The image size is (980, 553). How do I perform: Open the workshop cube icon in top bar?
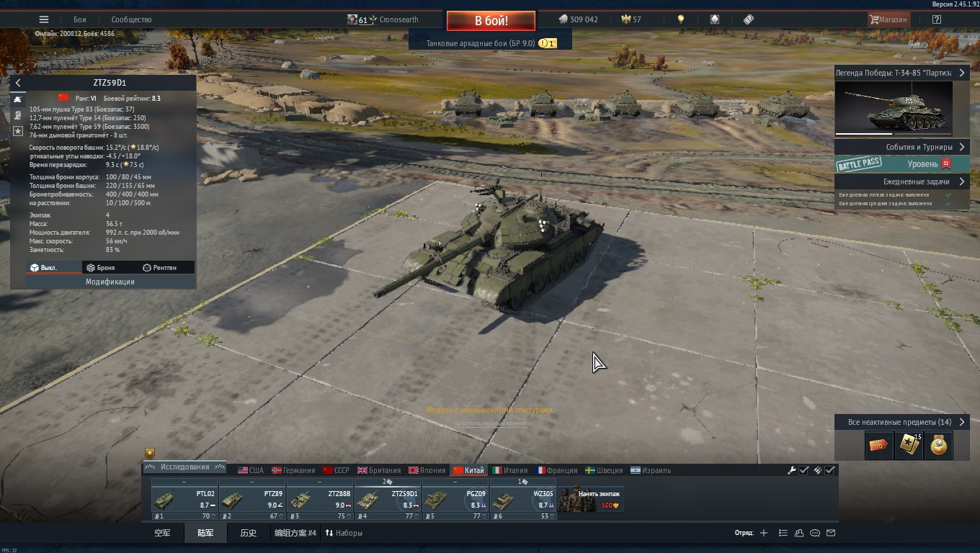[715, 19]
